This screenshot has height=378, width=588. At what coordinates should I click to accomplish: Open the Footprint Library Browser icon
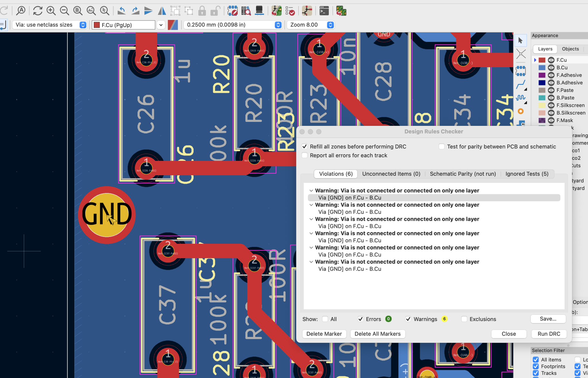point(246,11)
